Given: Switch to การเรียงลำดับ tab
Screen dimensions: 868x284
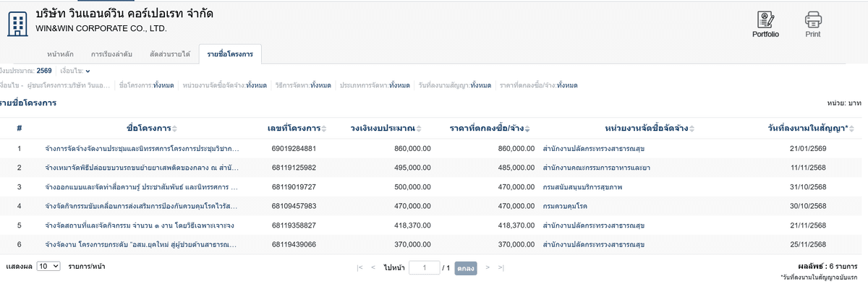Looking at the screenshot, I should [112, 54].
